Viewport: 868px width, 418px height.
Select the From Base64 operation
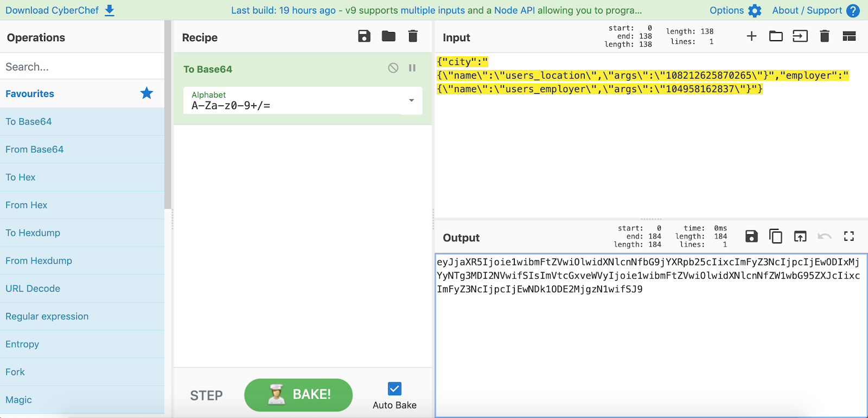(82, 149)
